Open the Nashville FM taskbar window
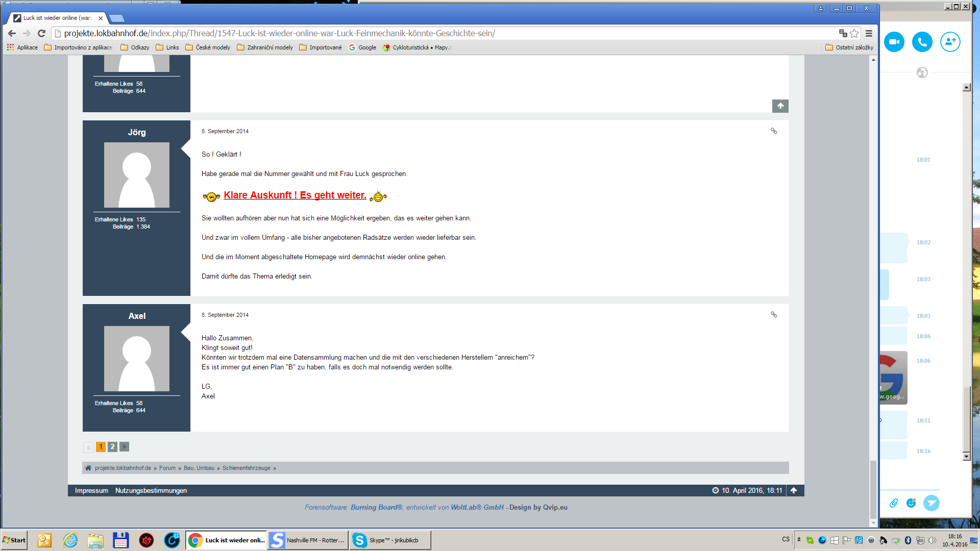 click(x=308, y=540)
